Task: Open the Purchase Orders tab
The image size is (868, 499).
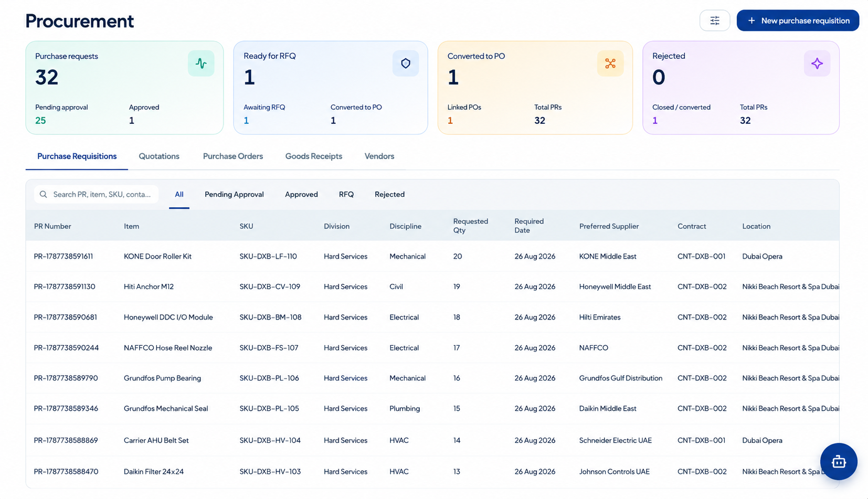Action: 233,156
